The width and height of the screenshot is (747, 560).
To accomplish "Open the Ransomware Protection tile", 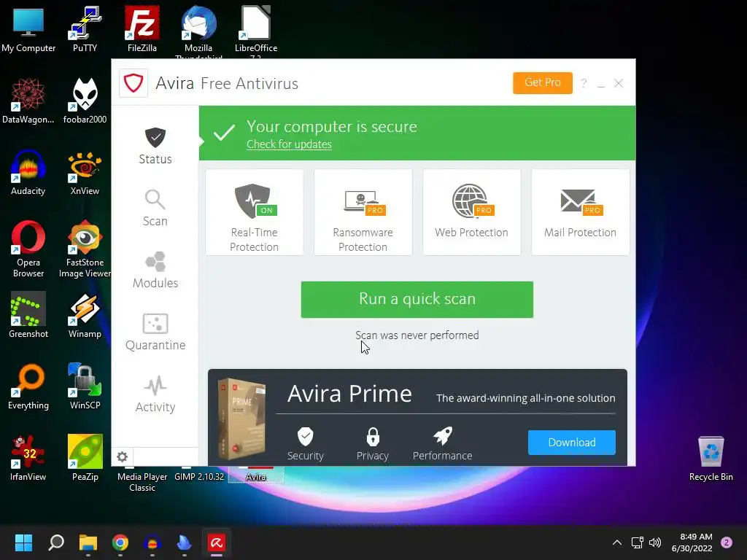I will (363, 212).
